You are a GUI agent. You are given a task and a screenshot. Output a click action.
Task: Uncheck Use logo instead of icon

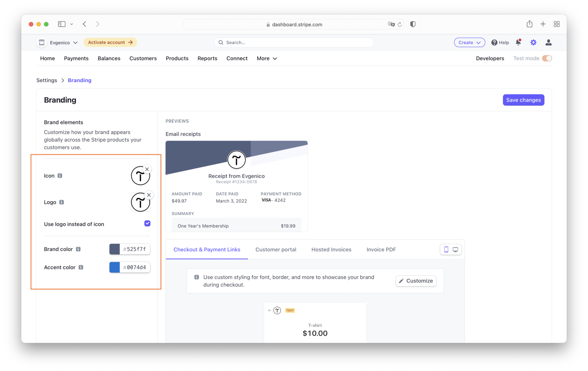[147, 223]
